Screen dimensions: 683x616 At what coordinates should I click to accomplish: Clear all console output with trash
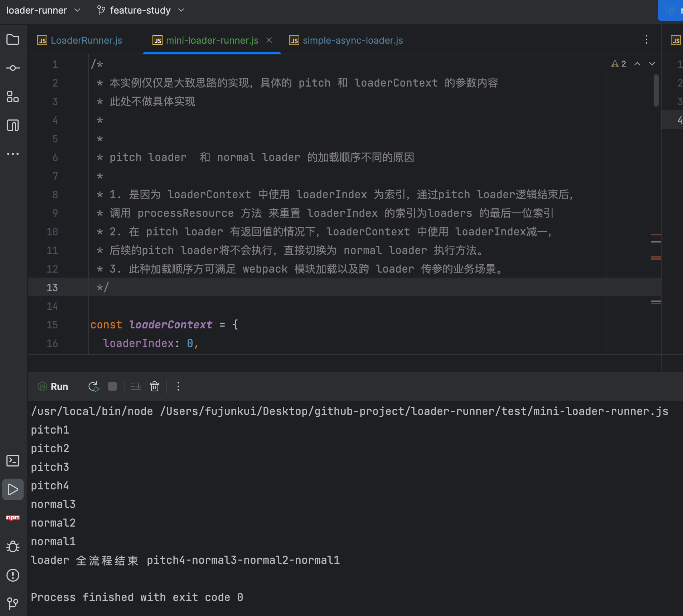[155, 387]
